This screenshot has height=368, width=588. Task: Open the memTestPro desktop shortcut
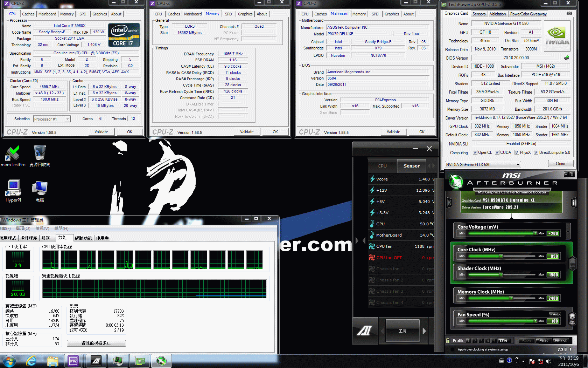tap(13, 156)
